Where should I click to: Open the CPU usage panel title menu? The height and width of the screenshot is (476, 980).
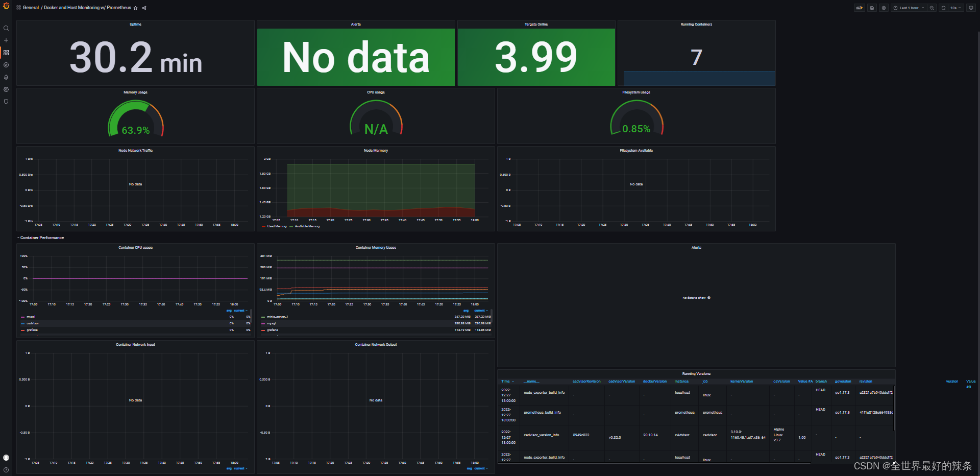pyautogui.click(x=376, y=92)
